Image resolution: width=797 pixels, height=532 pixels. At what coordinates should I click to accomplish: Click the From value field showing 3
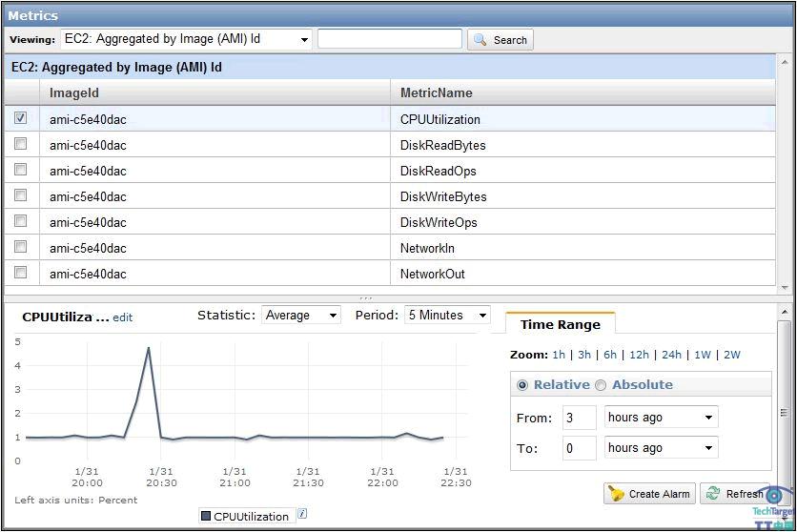tap(579, 418)
